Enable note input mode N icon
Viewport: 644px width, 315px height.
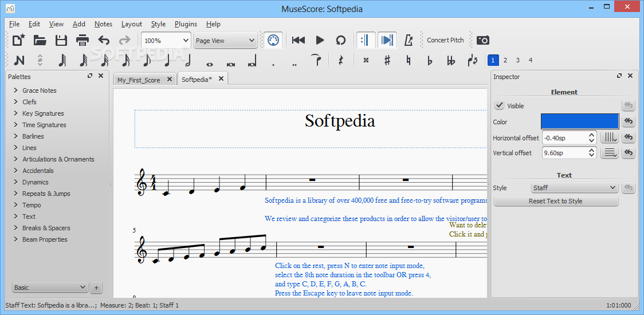(x=19, y=60)
